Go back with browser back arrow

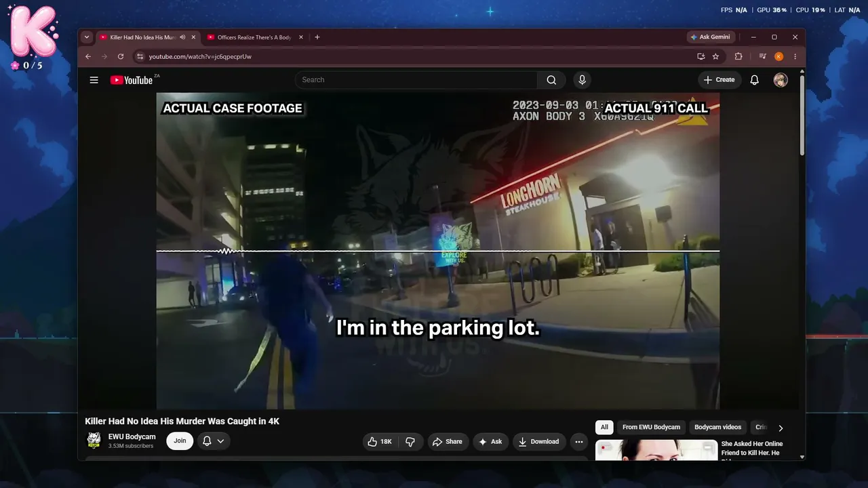88,57
